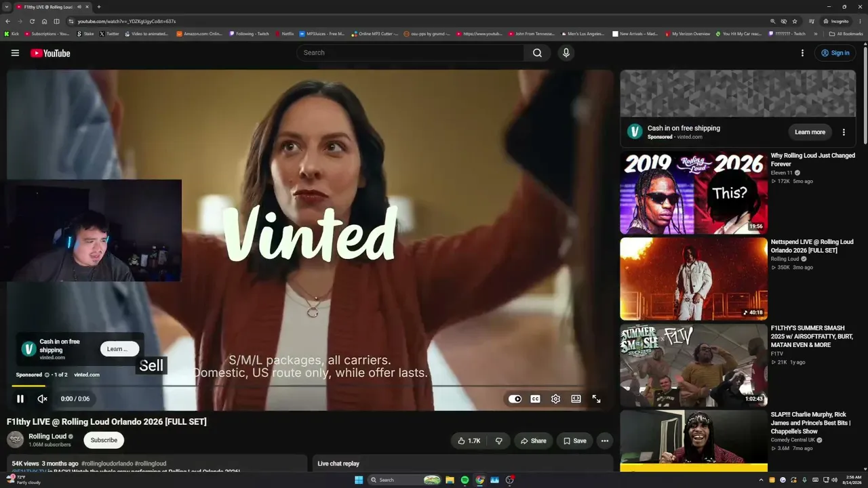Image resolution: width=868 pixels, height=488 pixels.
Task: Reload the current page
Action: (32, 21)
